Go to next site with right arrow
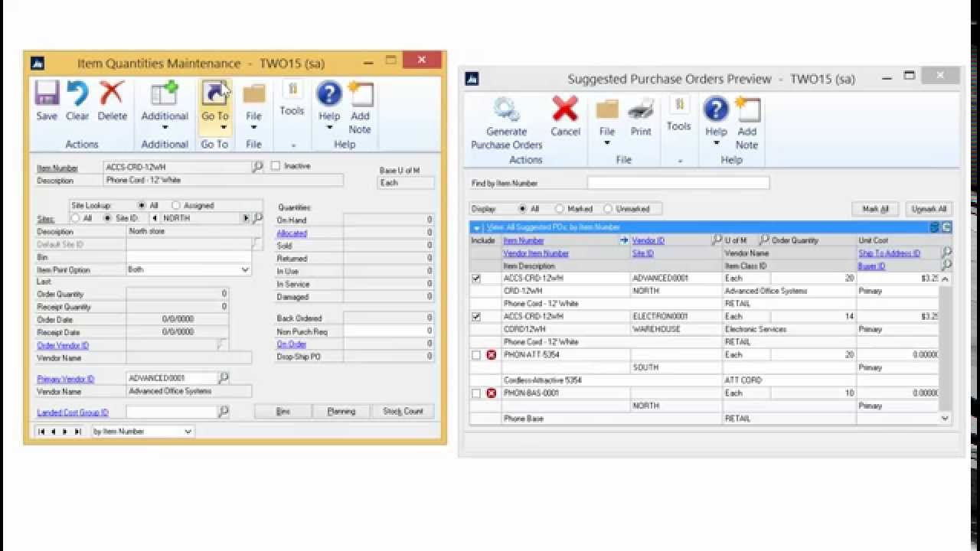 coord(246,218)
